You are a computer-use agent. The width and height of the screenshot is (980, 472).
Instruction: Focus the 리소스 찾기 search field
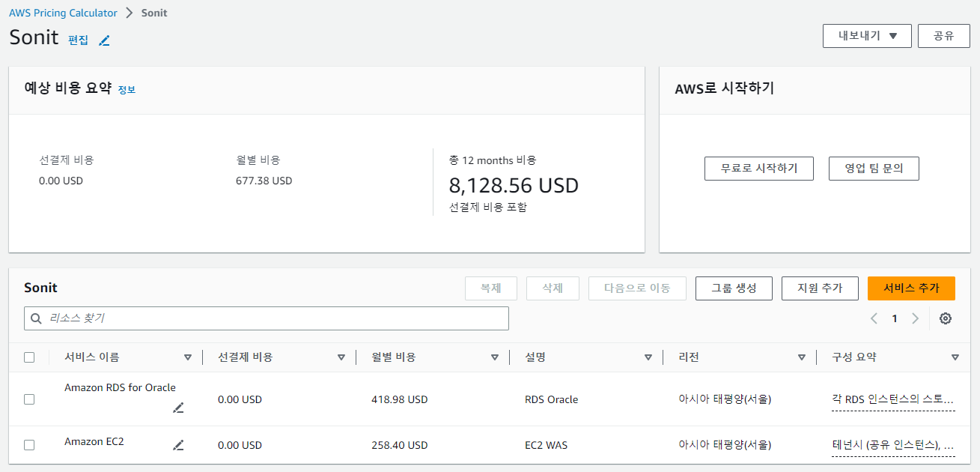(267, 318)
